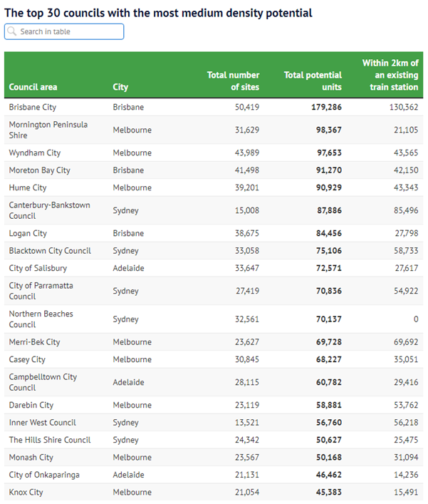
Task: Select Canterbury-Bankstown Council cell
Action: 49,210
